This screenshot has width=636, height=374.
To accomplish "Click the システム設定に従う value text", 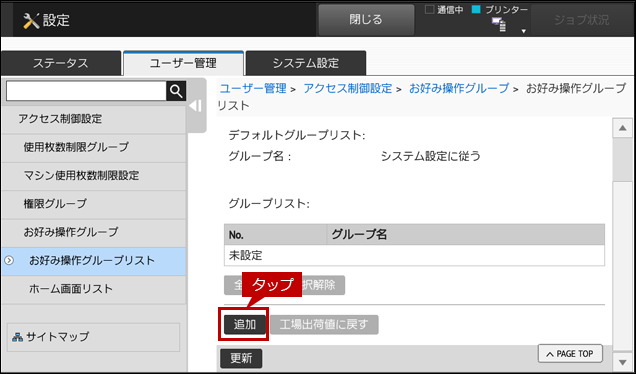I will click(x=430, y=156).
